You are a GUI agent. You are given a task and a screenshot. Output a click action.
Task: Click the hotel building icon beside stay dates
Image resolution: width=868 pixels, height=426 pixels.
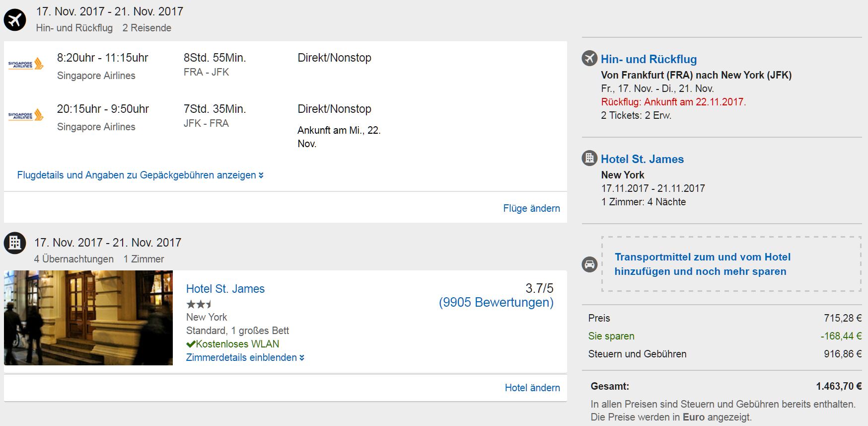[x=15, y=243]
